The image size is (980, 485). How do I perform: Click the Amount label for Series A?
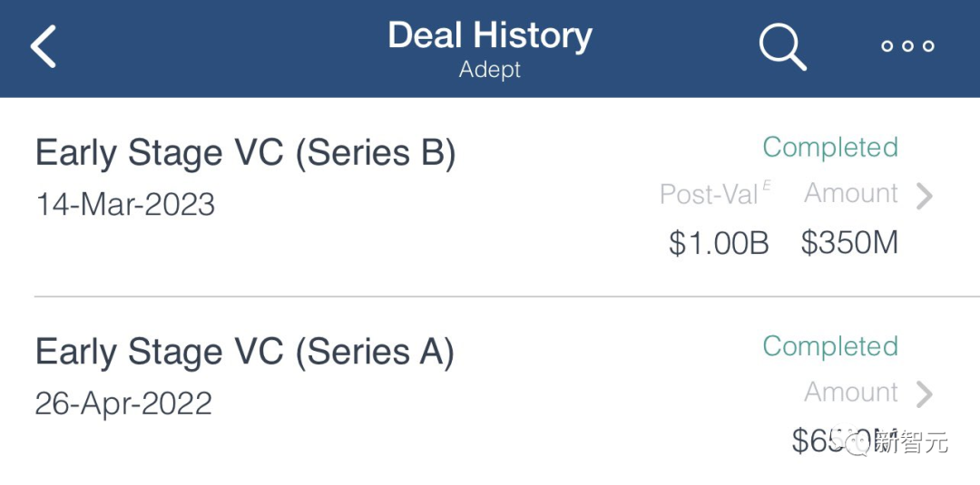point(851,393)
